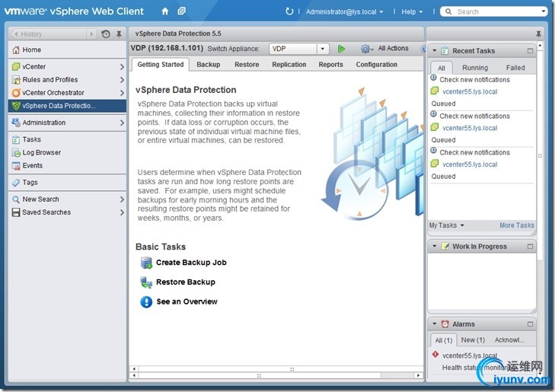The image size is (555, 392).
Task: Expand Rules and Profiles chevron
Action: (x=122, y=80)
